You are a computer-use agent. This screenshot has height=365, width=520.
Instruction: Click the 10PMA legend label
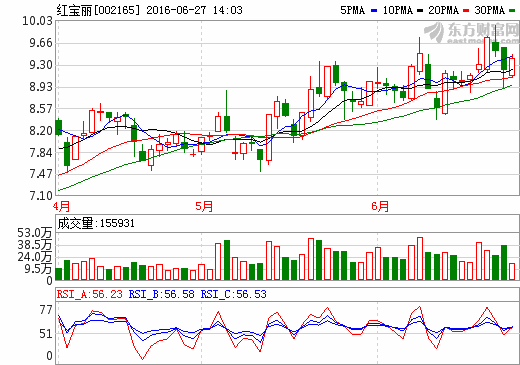click(x=397, y=10)
